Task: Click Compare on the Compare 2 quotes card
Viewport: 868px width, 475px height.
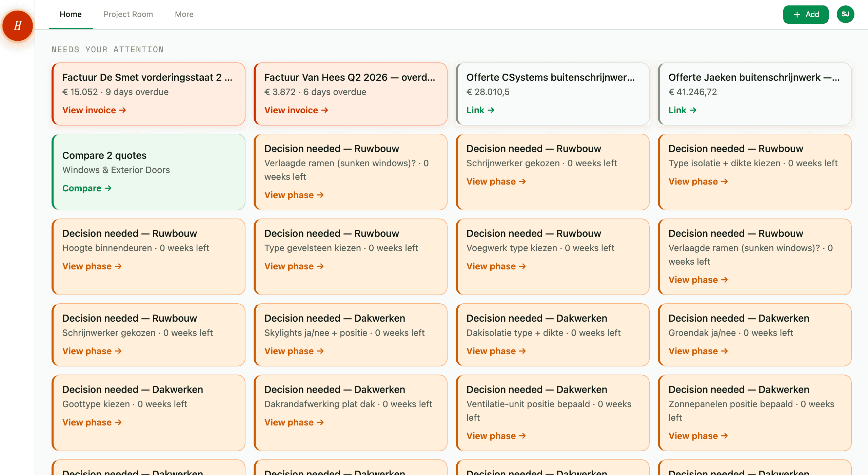Action: tap(87, 188)
